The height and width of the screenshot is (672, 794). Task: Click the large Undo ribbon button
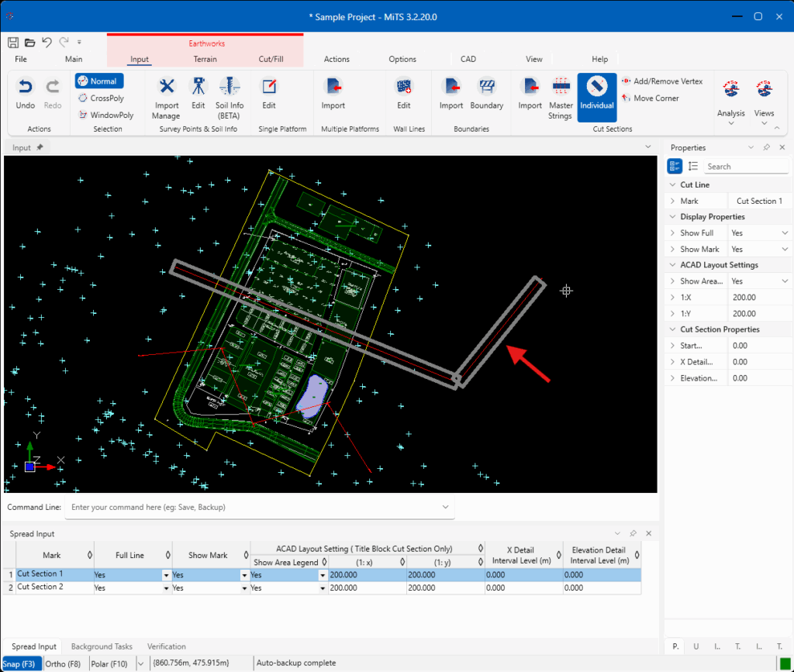(26, 94)
